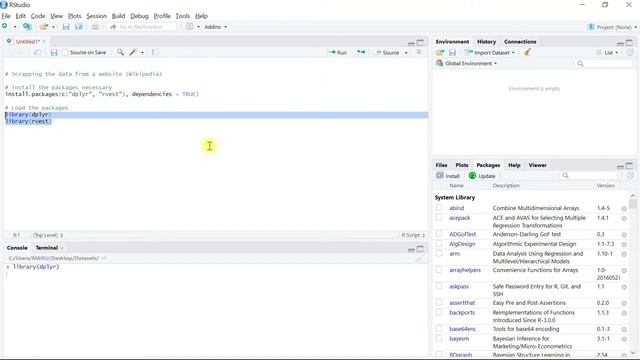Maximize the Console pane
The image size is (640, 360).
(420, 249)
